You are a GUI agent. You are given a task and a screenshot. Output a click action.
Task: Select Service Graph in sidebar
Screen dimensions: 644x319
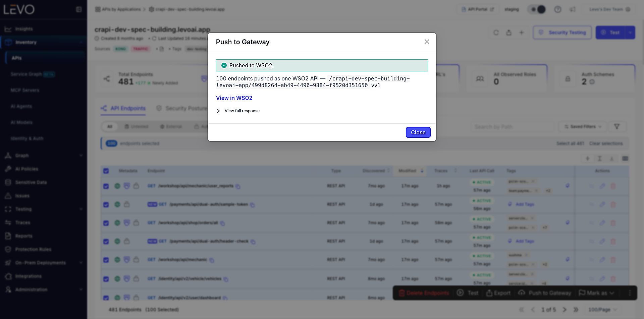26,74
